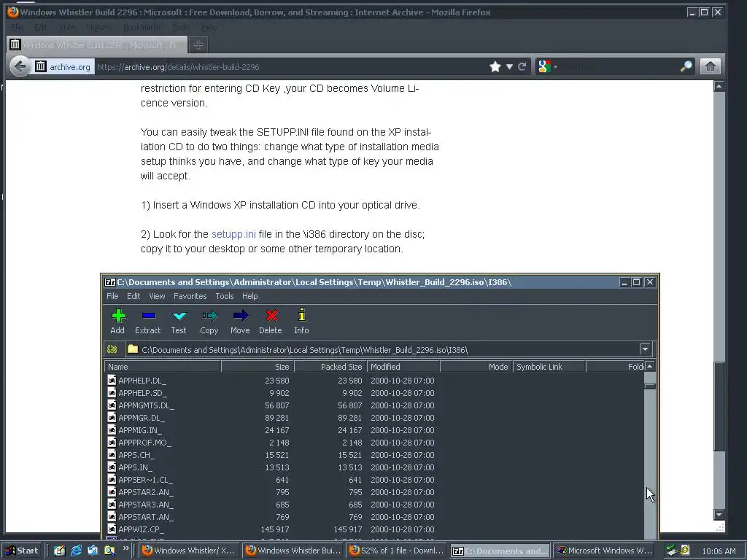Image resolution: width=747 pixels, height=560 pixels.
Task: Sort file list by Size column
Action: pos(258,367)
